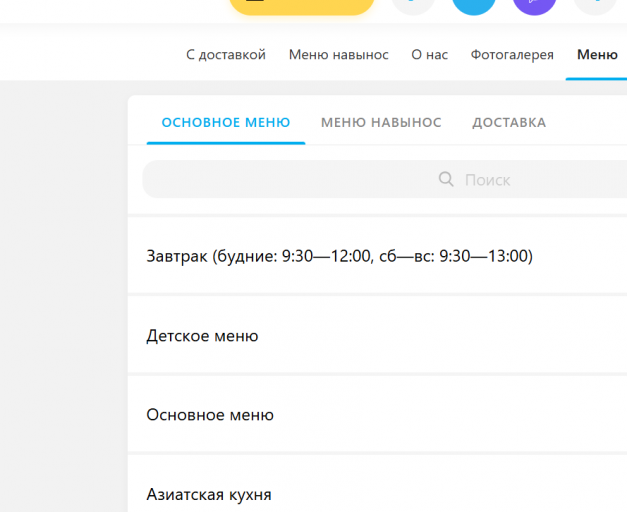Expand the 'Основное меню' category row in the list
Viewport: 627px width, 512px height.
(x=377, y=415)
